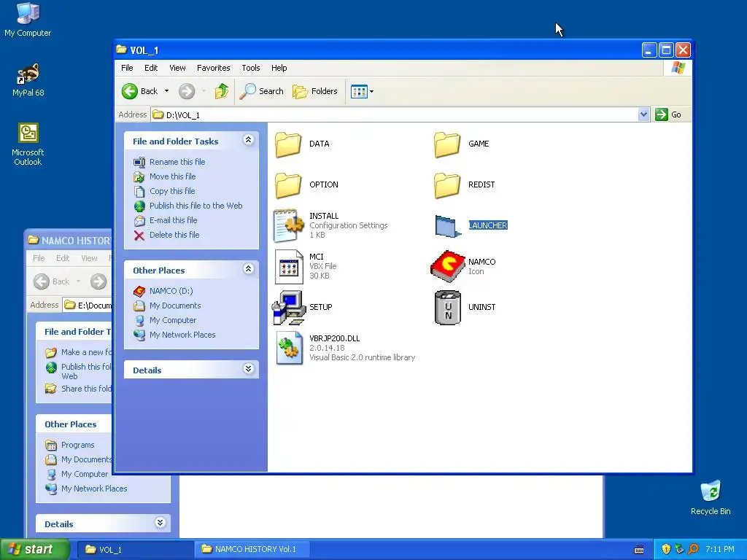Click the LAUNCHER file icon
Screen dimensions: 747x560
(x=448, y=226)
